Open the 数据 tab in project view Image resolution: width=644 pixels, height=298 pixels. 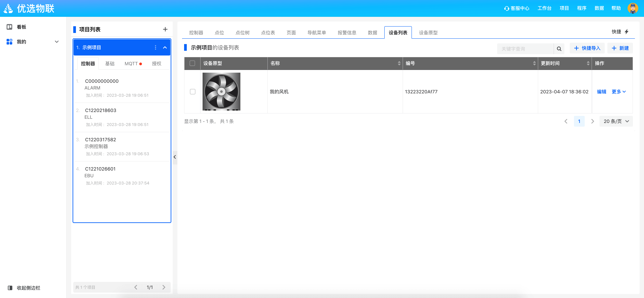click(372, 32)
